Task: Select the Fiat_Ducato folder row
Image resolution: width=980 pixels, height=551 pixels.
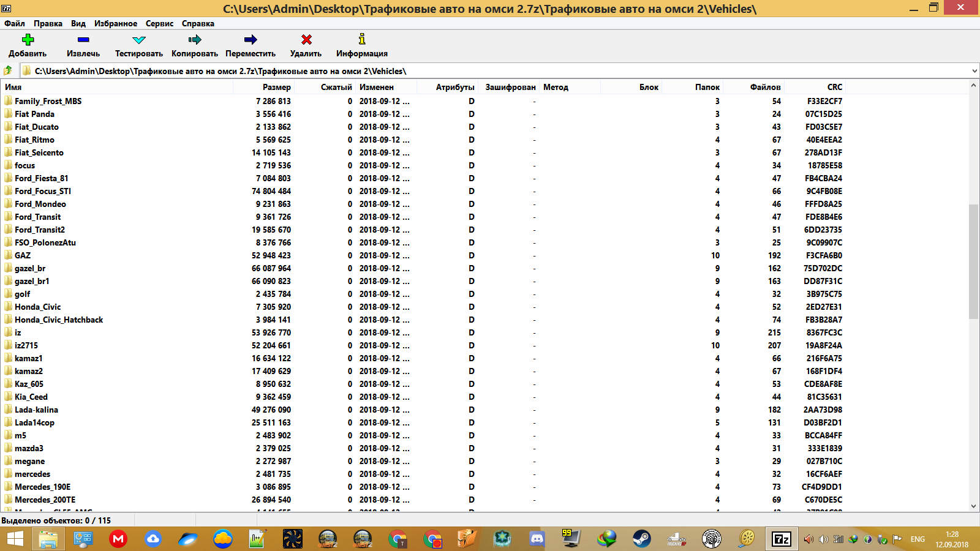Action: (423, 127)
